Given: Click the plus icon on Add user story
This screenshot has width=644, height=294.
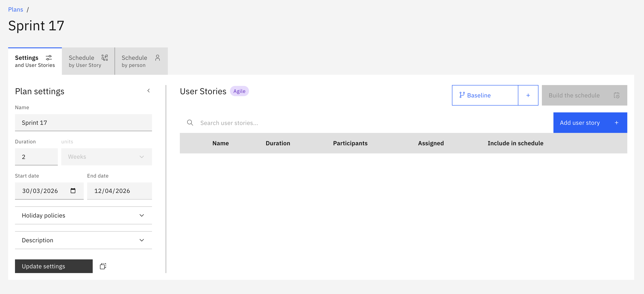Looking at the screenshot, I should [x=617, y=123].
